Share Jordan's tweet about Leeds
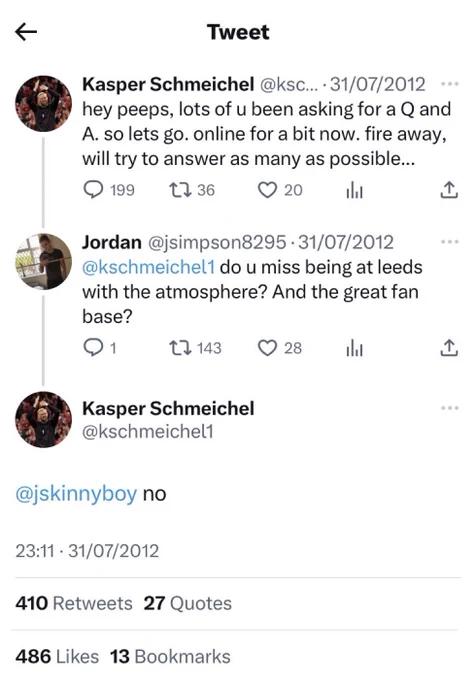Screen dimensions: 476x680 pyautogui.click(x=449, y=348)
